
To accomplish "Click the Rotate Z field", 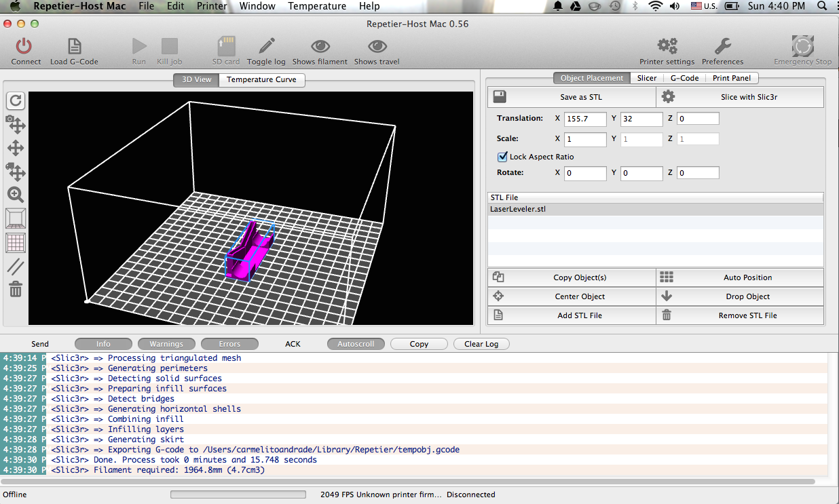I will click(x=698, y=173).
